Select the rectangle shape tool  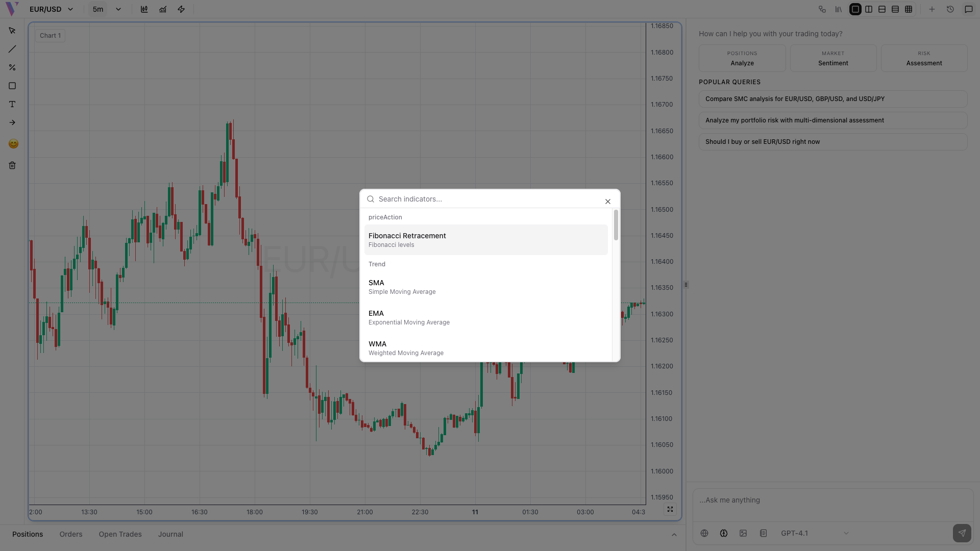coord(12,86)
